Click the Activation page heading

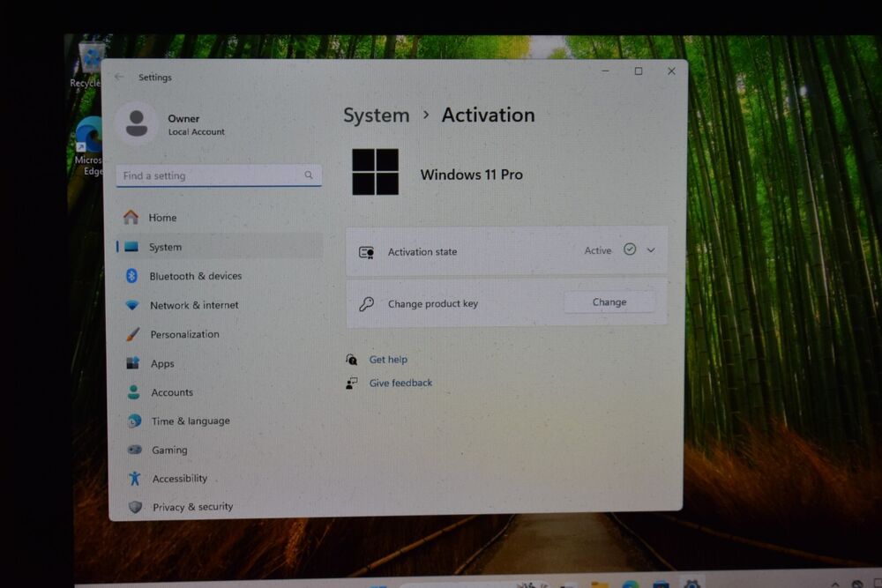click(488, 115)
